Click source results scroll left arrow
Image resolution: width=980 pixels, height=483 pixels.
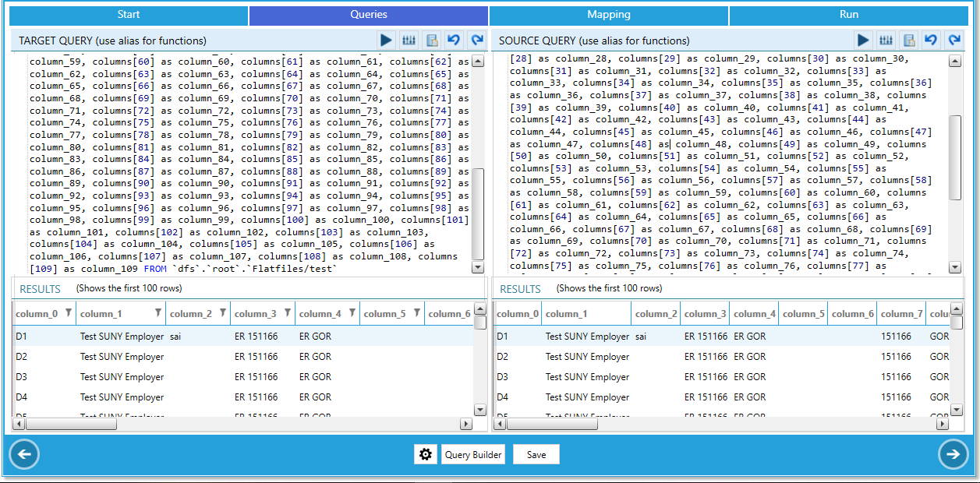point(500,425)
